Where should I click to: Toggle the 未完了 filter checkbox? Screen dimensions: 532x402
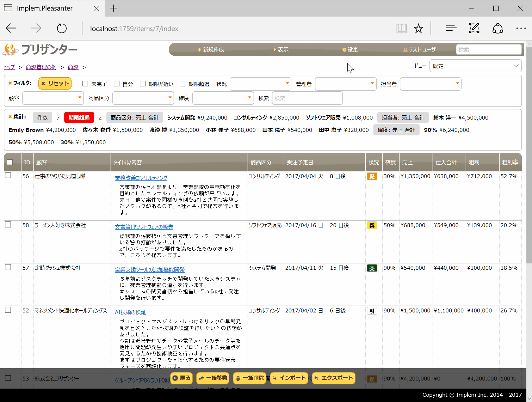85,84
